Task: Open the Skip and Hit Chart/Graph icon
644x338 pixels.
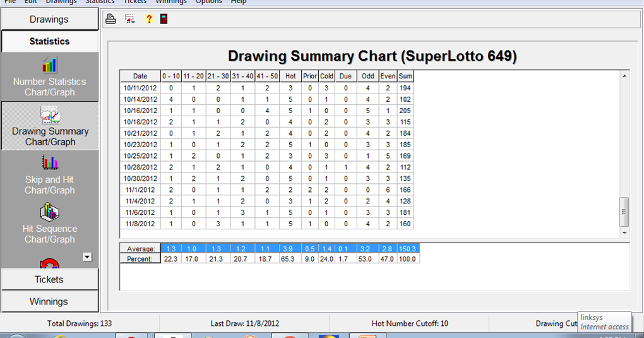Action: tap(50, 163)
